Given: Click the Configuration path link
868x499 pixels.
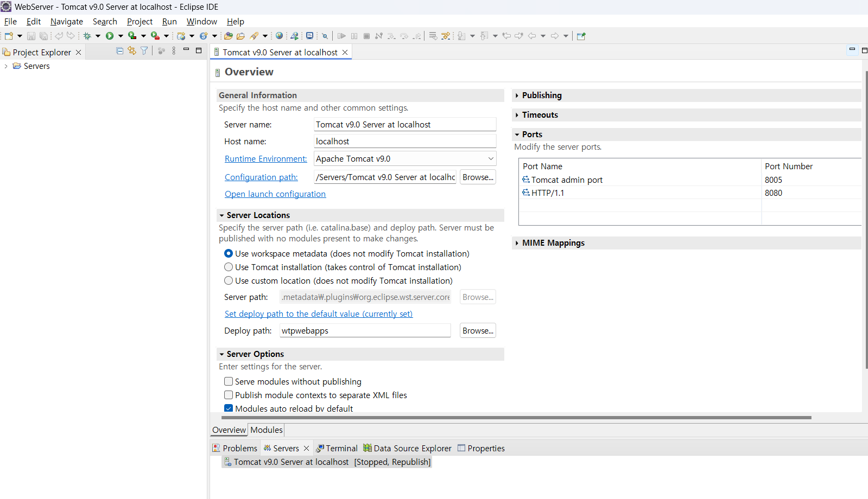Looking at the screenshot, I should (261, 177).
